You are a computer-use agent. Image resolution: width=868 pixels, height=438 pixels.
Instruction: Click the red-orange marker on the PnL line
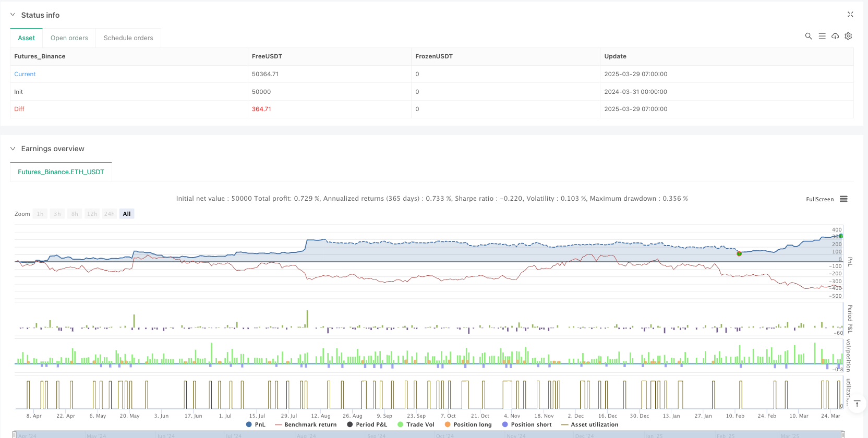pos(739,254)
